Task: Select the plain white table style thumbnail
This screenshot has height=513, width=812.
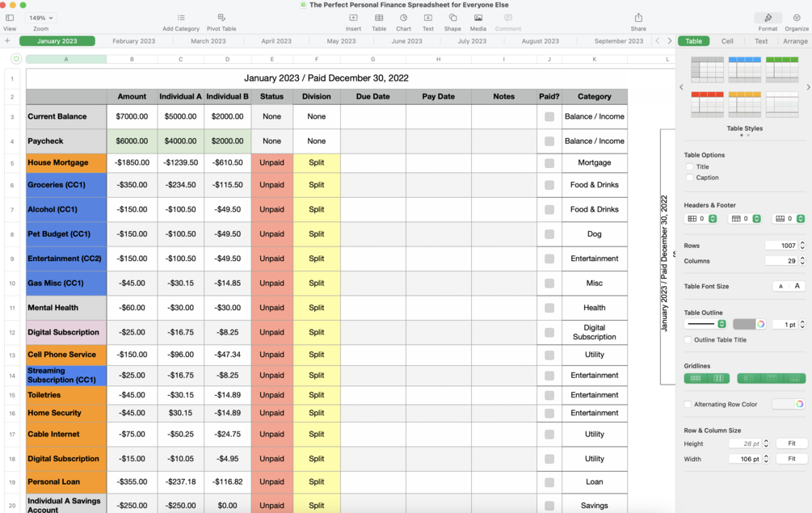Action: [x=782, y=104]
